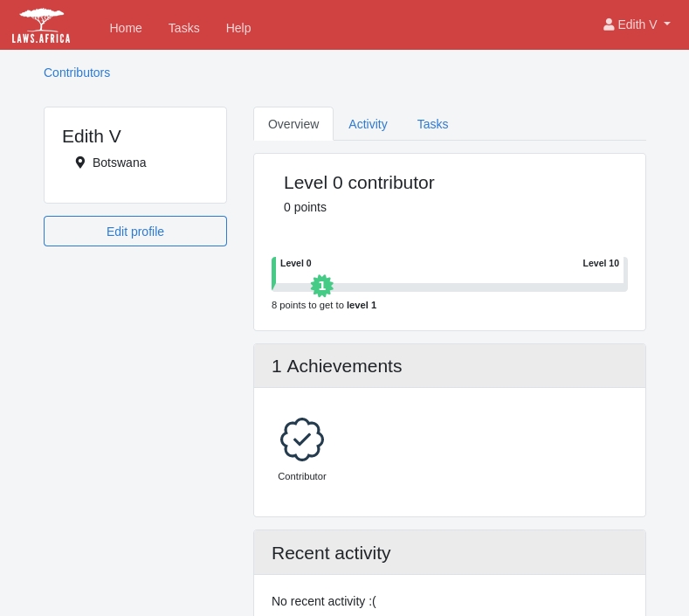Switch to the profile Tasks tab
Viewport: 689px width, 616px height.
[432, 124]
